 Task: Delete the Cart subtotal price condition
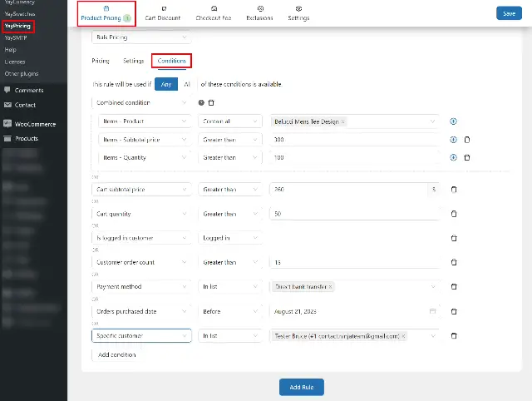454,190
